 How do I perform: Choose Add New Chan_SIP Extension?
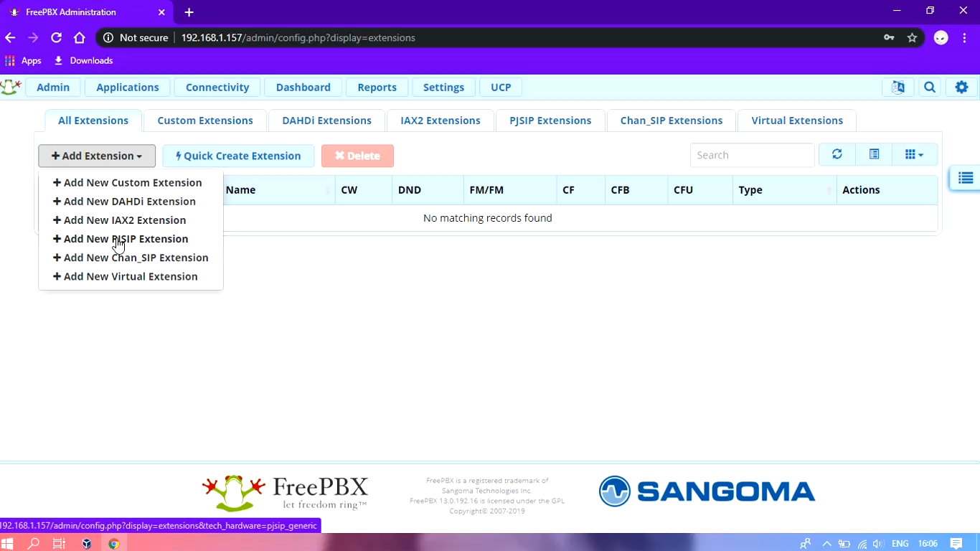131,258
